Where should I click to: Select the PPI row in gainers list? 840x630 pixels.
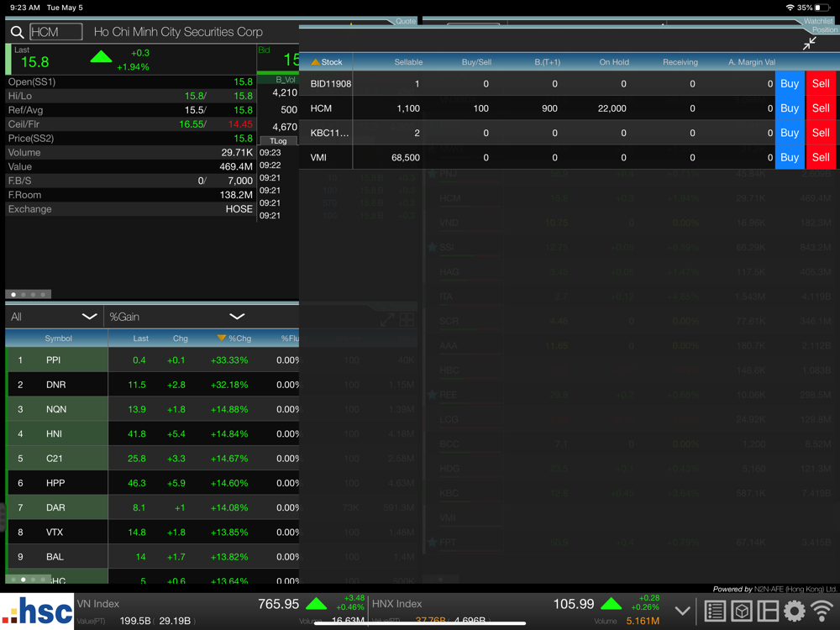(152, 360)
